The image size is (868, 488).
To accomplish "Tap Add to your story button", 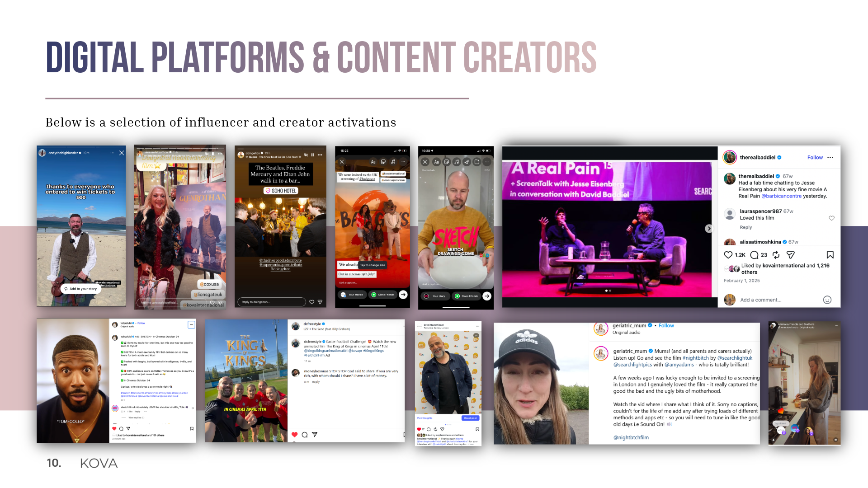I will click(x=80, y=289).
